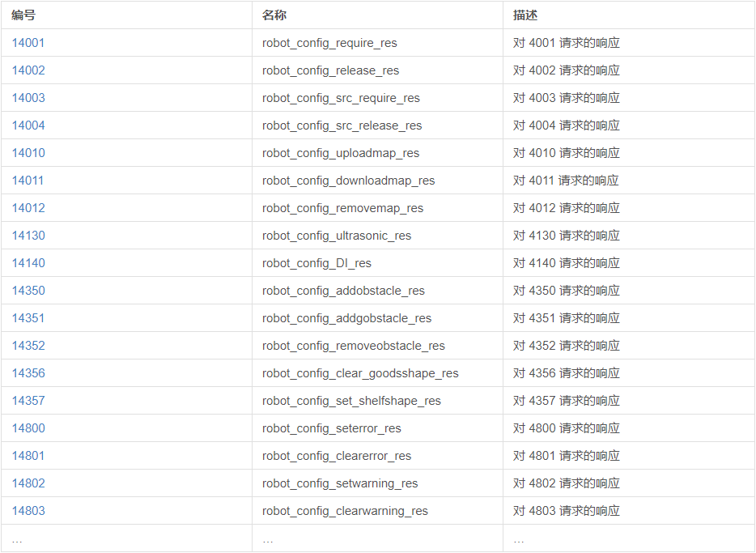Click link 14002 in the table
Screen dimensions: 756x553
28,70
